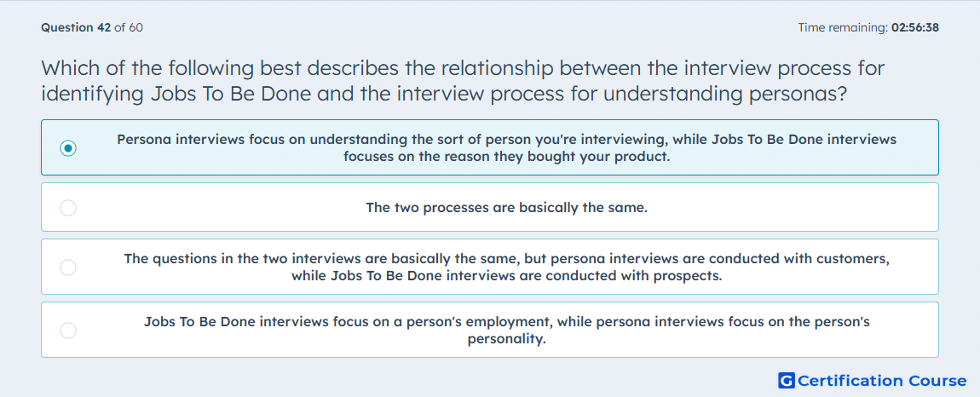Pick radio for 'Jobs To Be Done interviews focus on employment'
The image size is (980, 397).
[x=68, y=330]
